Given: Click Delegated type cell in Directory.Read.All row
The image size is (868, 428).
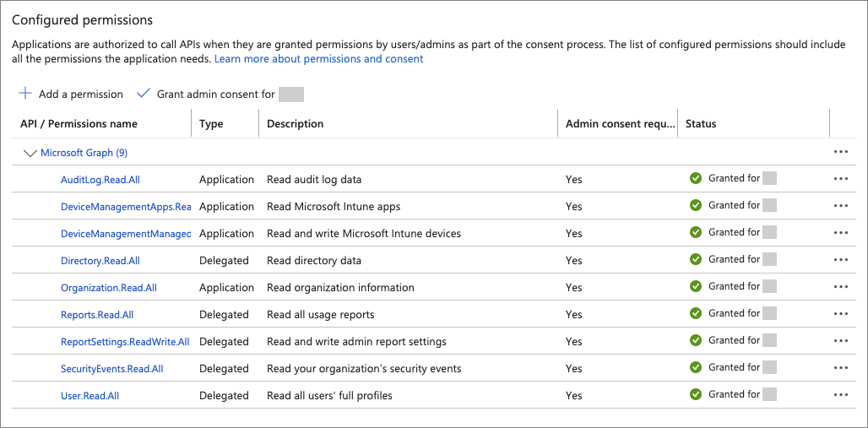Looking at the screenshot, I should (x=225, y=260).
